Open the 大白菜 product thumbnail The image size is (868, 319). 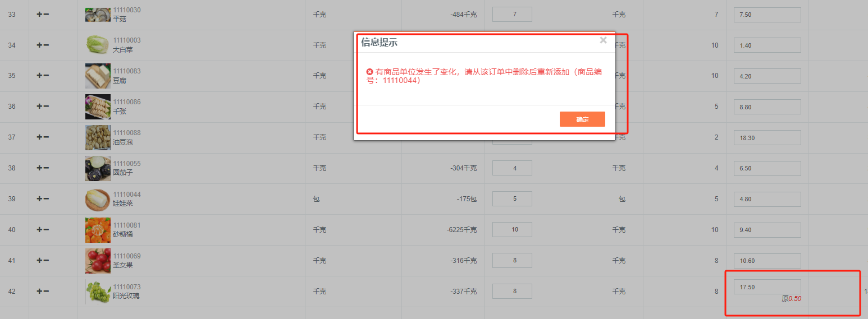(x=98, y=45)
